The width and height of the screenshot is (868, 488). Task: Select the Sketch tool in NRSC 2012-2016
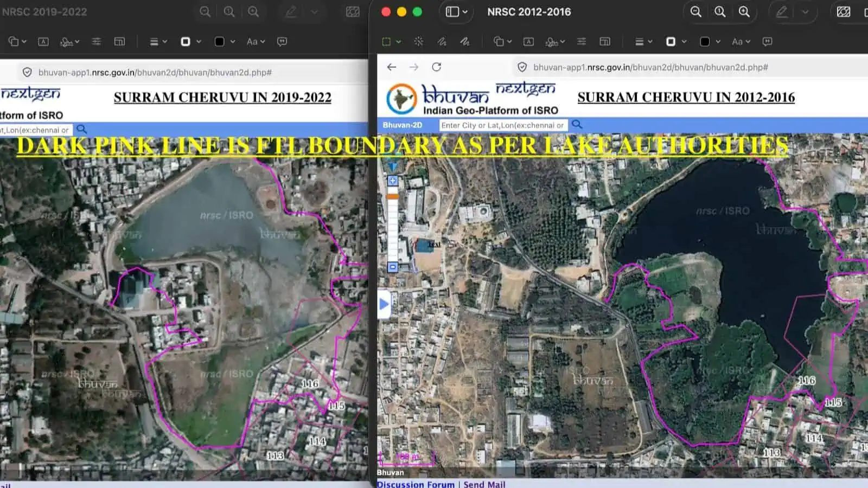[442, 41]
